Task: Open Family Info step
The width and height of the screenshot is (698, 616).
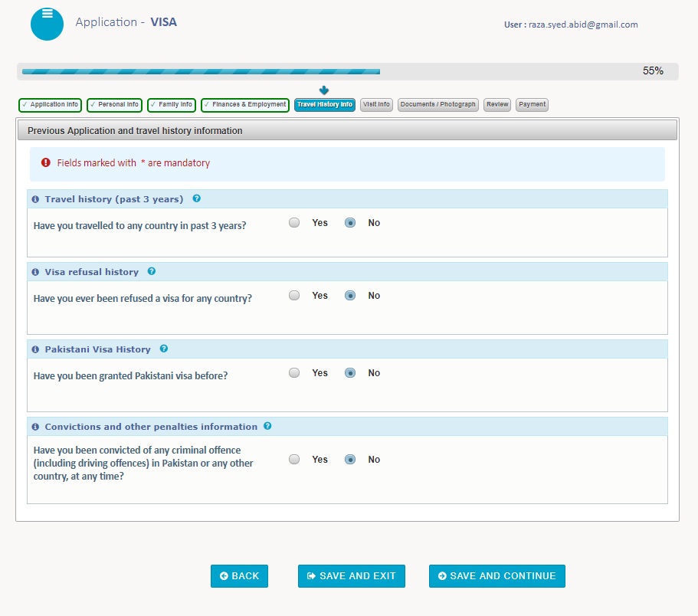Action: (x=172, y=105)
